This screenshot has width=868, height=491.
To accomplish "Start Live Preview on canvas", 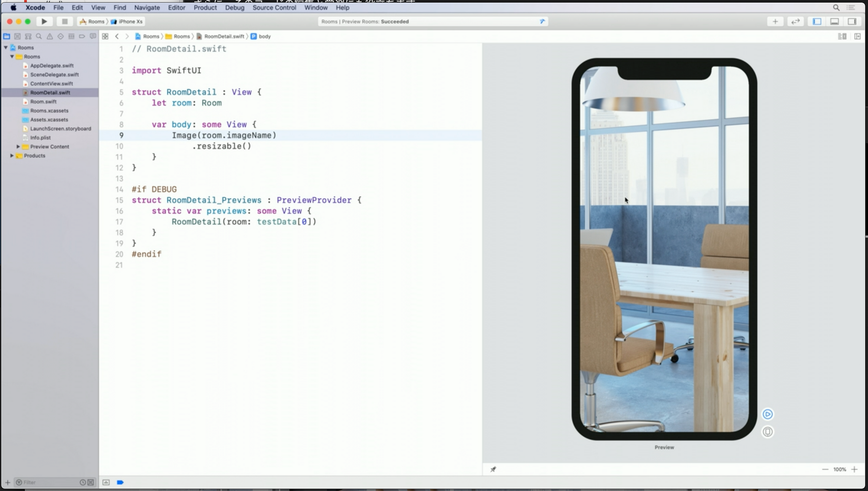I will pos(767,414).
